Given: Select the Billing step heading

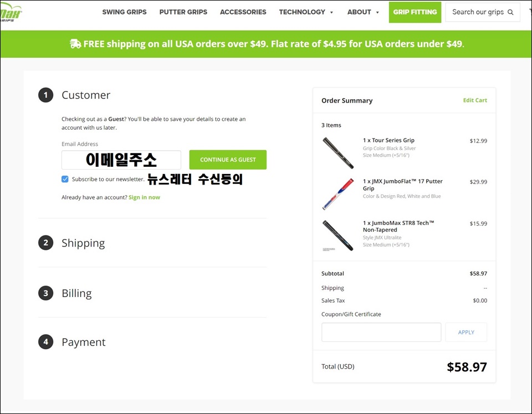Looking at the screenshot, I should pyautogui.click(x=76, y=293).
